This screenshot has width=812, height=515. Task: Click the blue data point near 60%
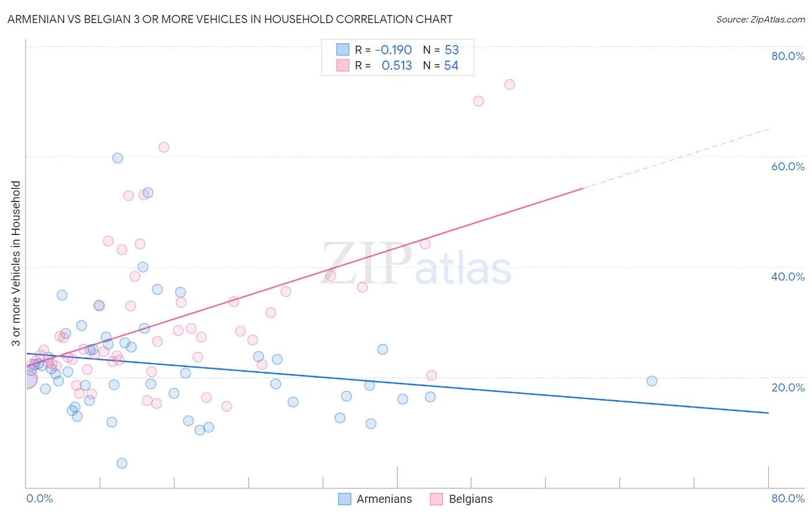pos(117,158)
